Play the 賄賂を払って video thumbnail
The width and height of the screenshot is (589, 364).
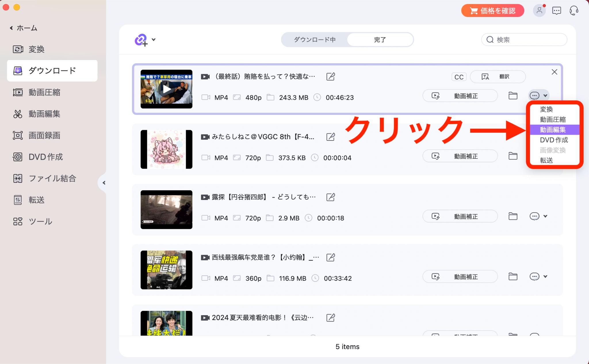(x=167, y=89)
